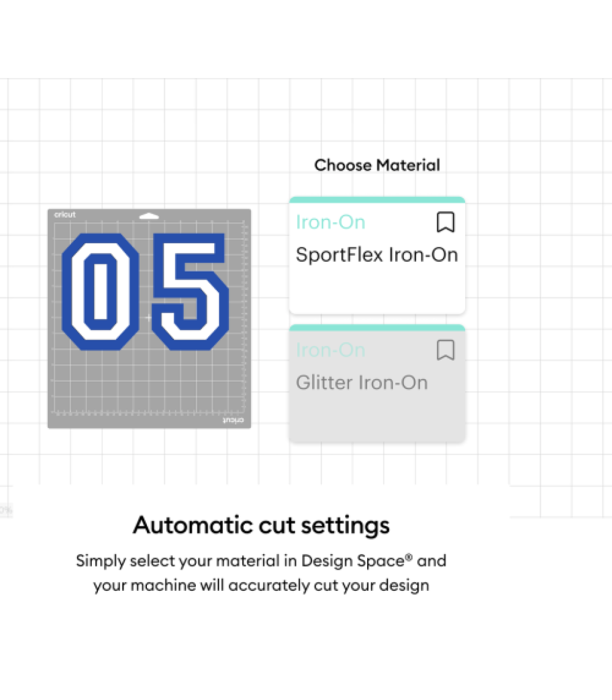Image resolution: width=612 pixels, height=700 pixels.
Task: Click the zoom percentage at the left edge
Action: pyautogui.click(x=6, y=510)
